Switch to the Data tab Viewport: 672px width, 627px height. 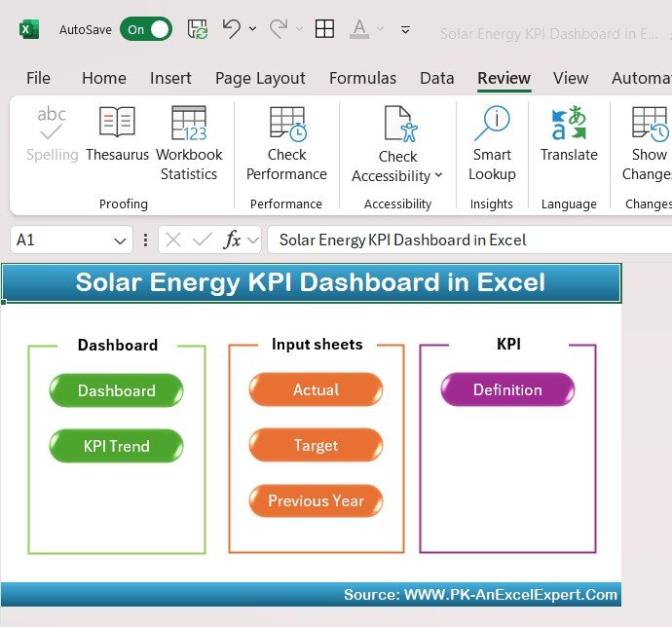coord(436,78)
